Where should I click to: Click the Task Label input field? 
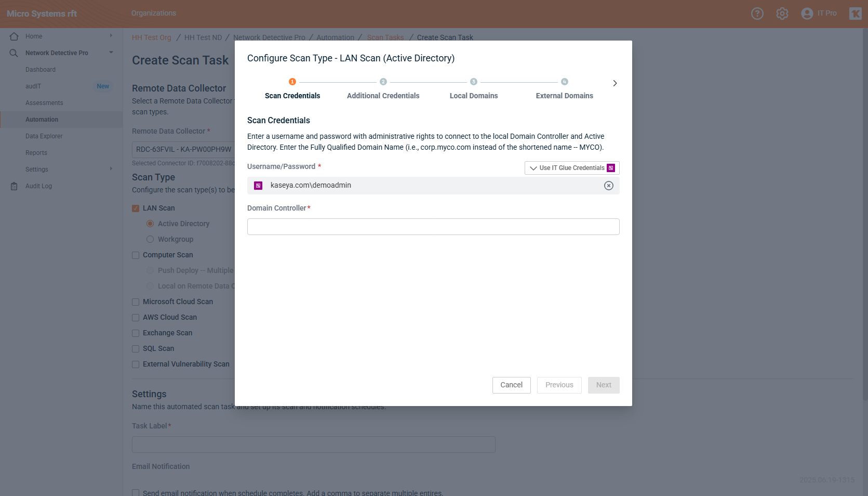point(314,445)
